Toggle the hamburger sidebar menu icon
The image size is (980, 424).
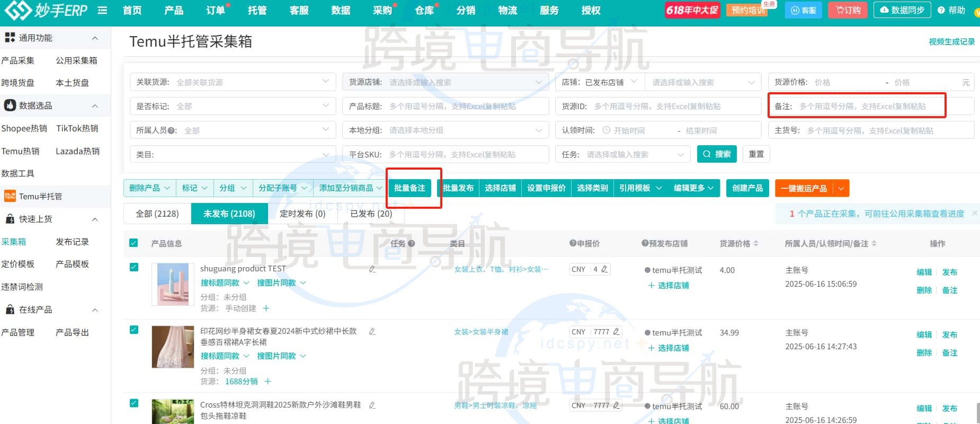[x=102, y=10]
